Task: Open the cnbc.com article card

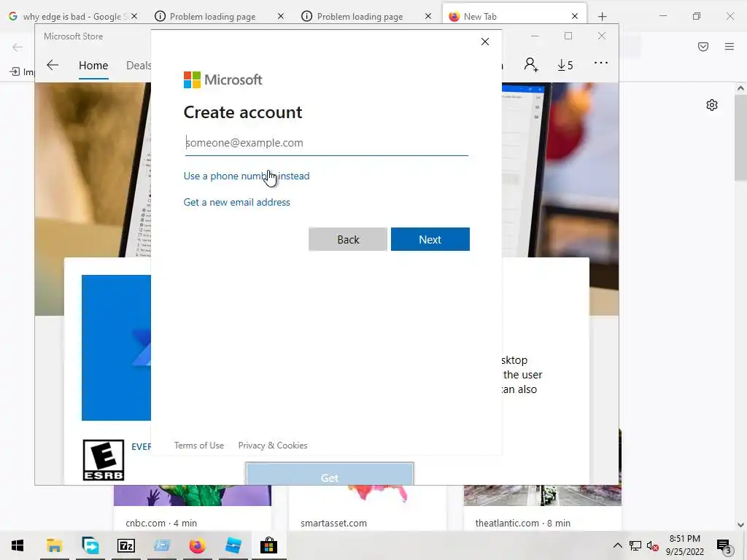Action: coord(193,507)
